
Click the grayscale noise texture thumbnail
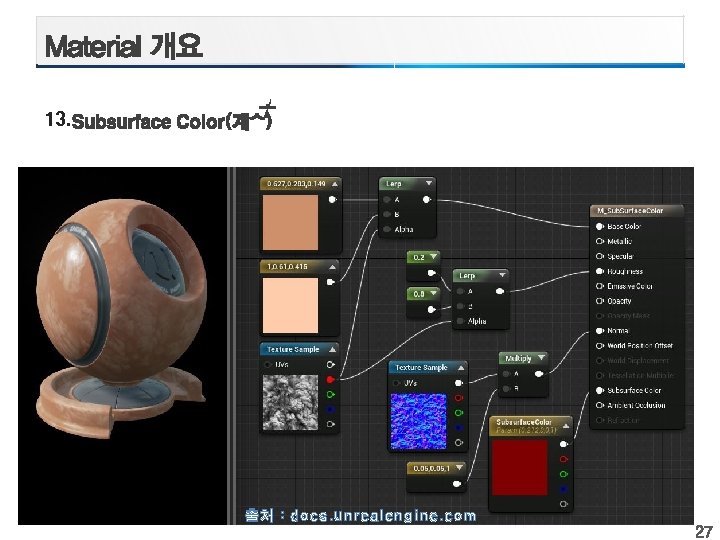click(x=290, y=402)
